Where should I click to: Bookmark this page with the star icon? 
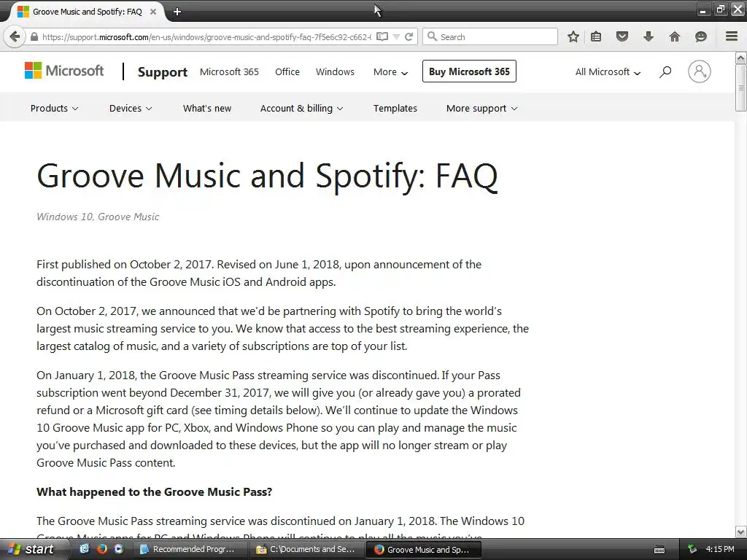(573, 36)
